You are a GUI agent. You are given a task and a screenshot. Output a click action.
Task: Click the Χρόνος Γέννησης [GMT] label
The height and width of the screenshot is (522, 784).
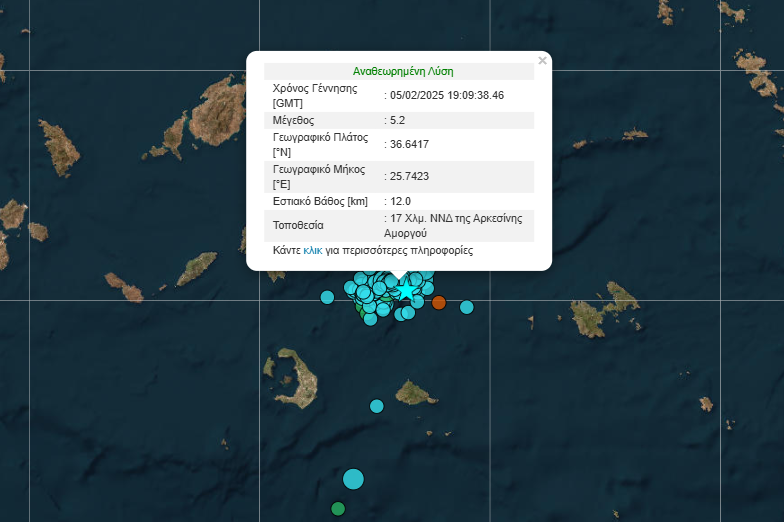tap(315, 96)
